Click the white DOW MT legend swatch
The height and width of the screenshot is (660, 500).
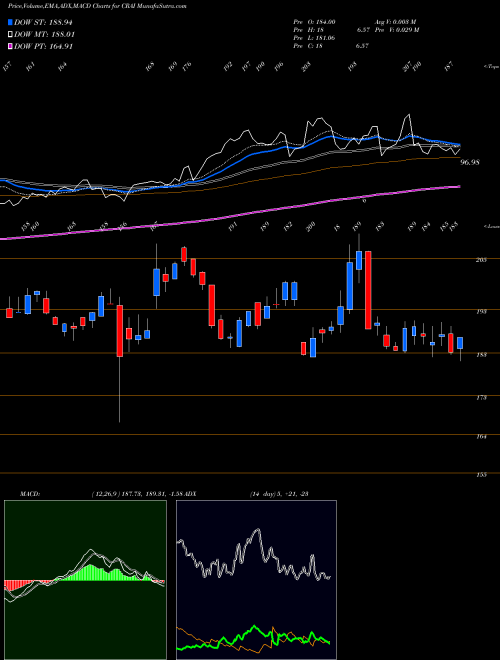11,35
